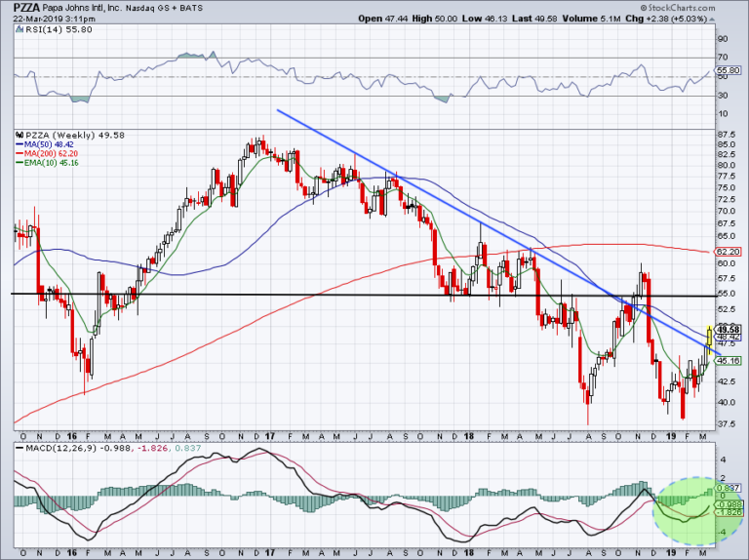Screen dimensions: 749x560
Task: Click the 55.0 price axis label
Action: pyautogui.click(x=727, y=294)
